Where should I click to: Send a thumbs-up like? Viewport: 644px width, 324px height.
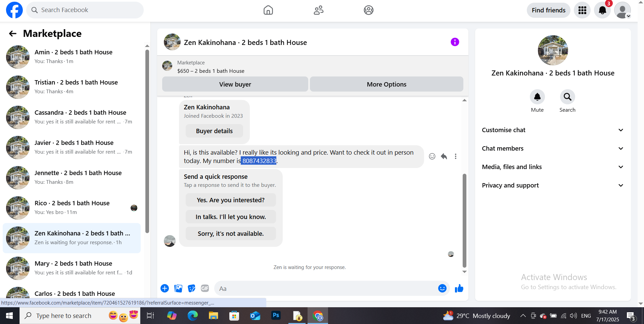(x=459, y=288)
